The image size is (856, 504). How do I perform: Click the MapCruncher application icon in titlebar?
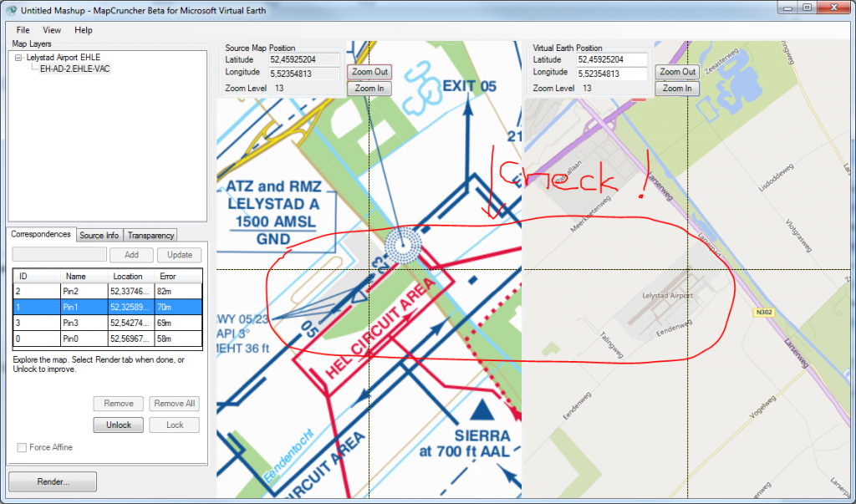click(9, 10)
